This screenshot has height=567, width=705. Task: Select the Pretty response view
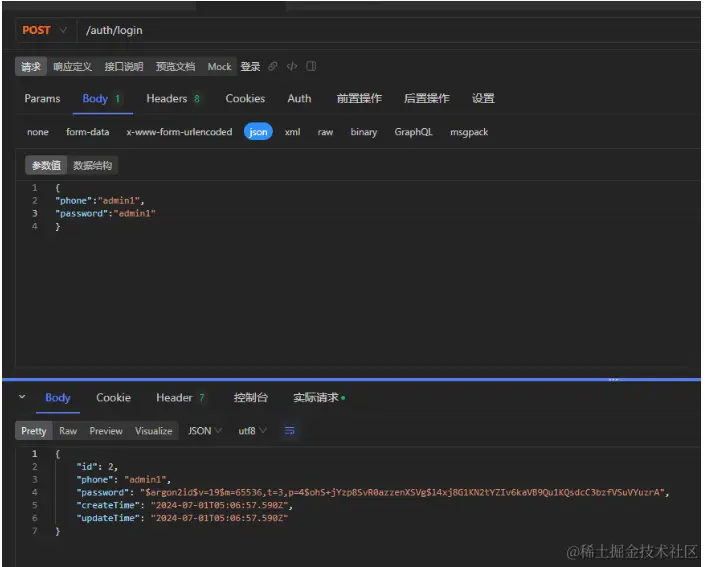coord(34,431)
